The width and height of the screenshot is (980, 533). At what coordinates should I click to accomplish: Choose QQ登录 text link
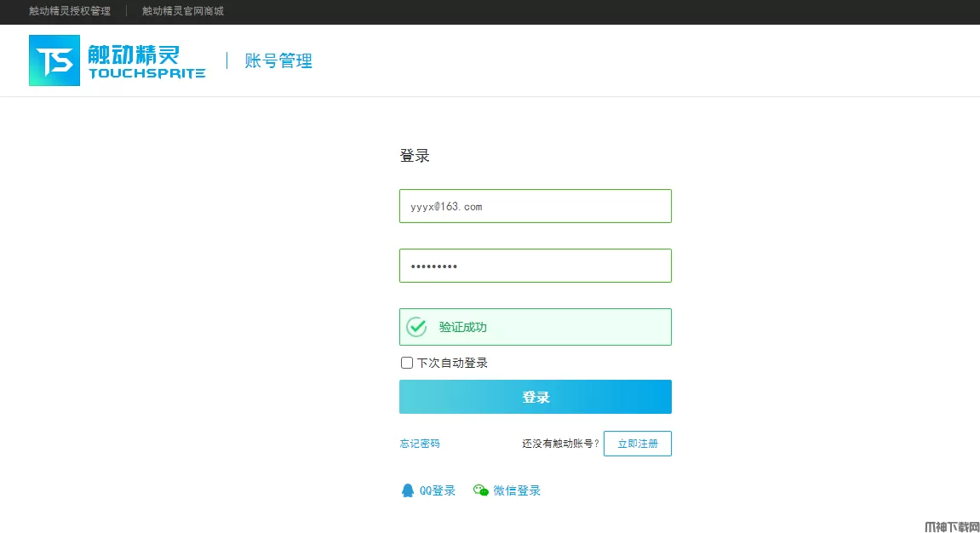point(438,490)
